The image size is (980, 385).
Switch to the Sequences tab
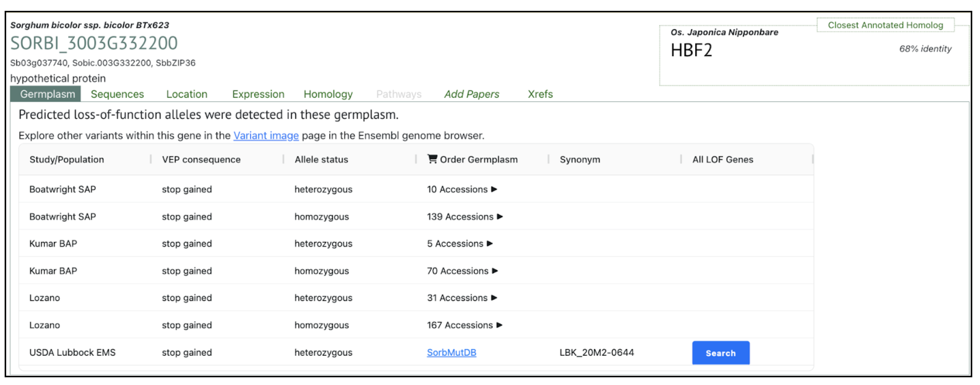coord(117,94)
